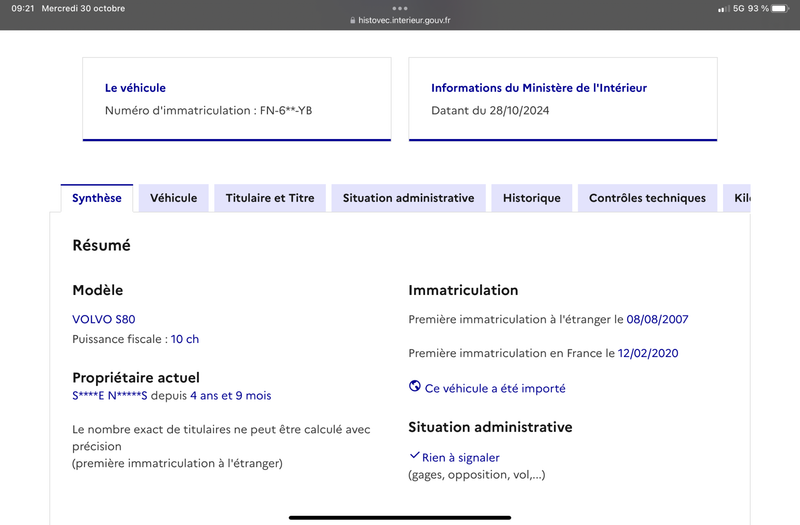The image size is (800, 525).
Task: Open the Situation administrative tab
Action: coord(408,198)
